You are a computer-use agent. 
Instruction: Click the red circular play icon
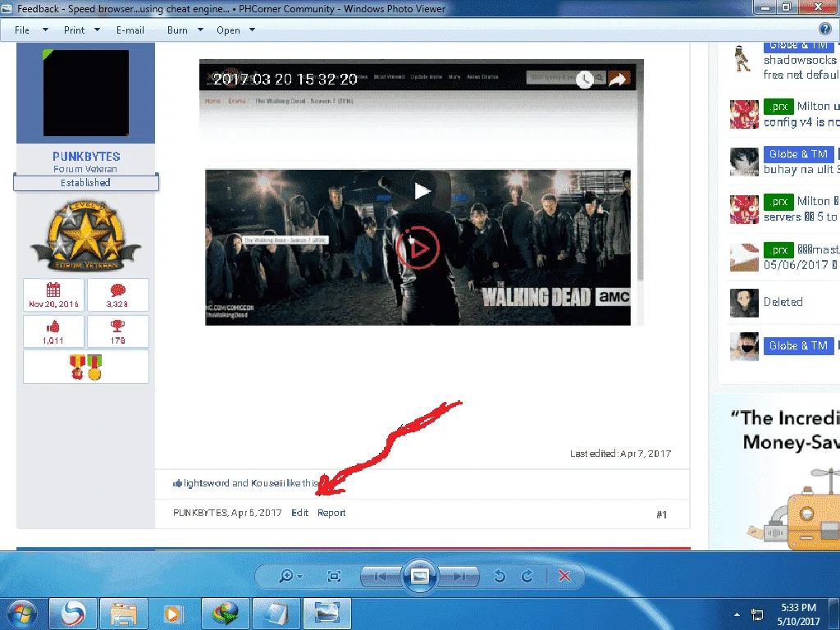[418, 248]
